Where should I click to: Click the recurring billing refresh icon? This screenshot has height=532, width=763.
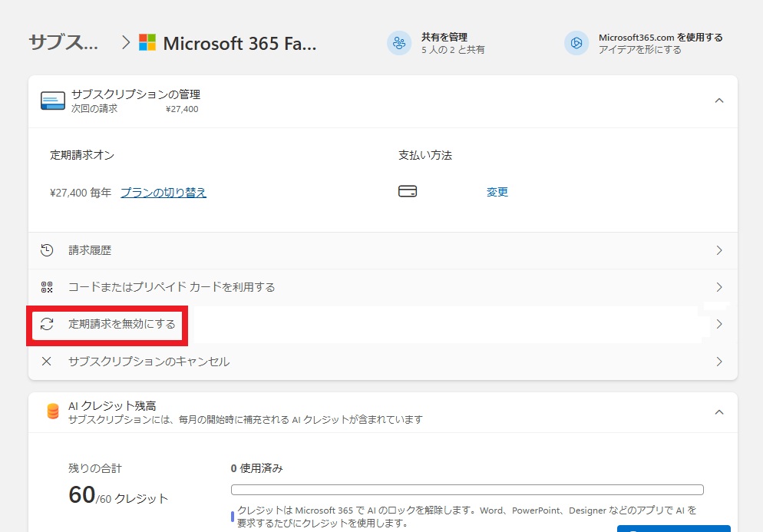47,324
